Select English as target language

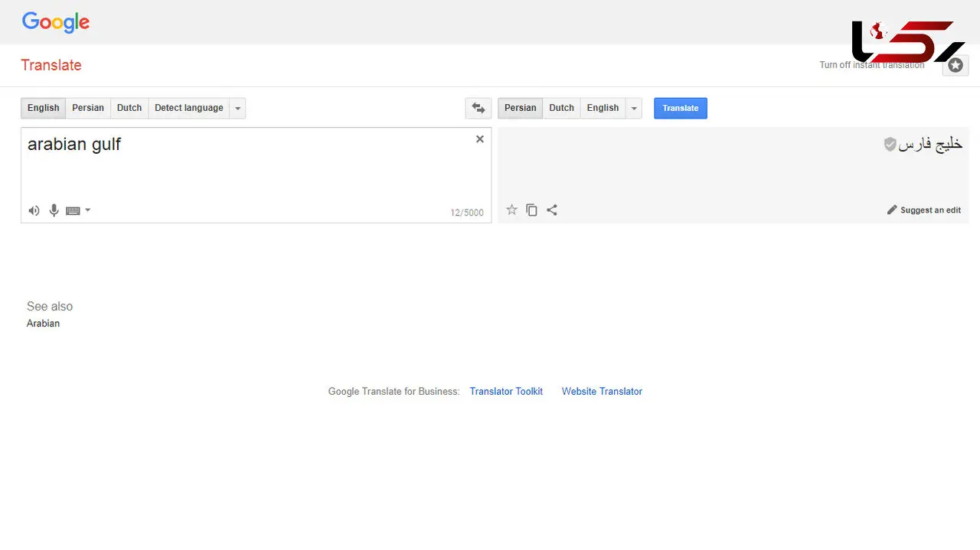coord(603,108)
